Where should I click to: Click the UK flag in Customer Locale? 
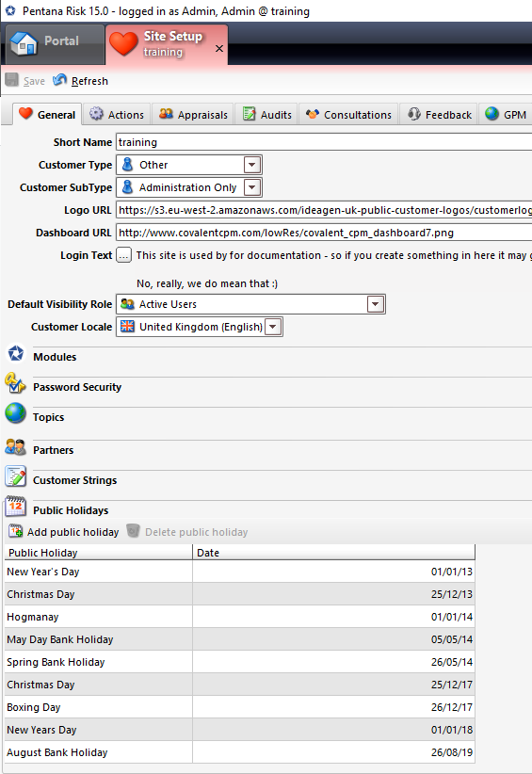(127, 327)
